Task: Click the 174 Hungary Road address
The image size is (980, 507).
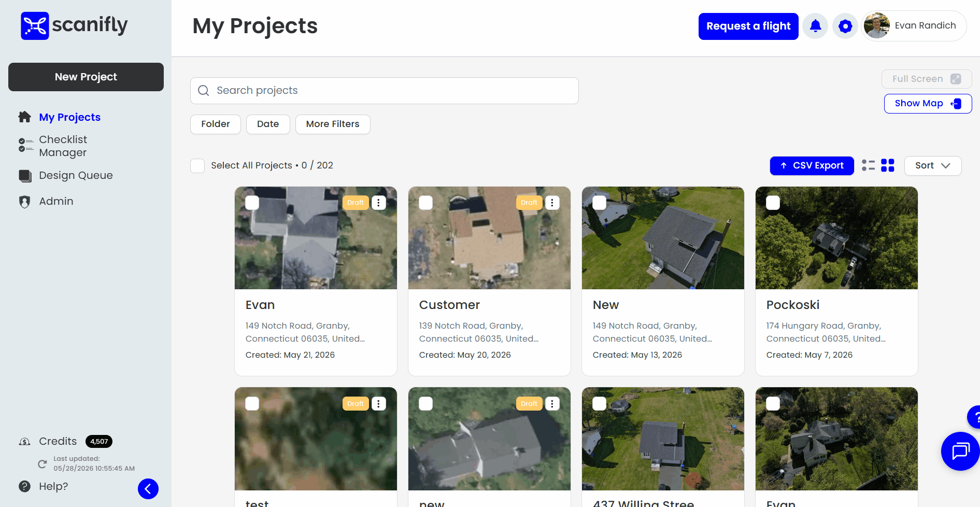Action: pyautogui.click(x=826, y=332)
